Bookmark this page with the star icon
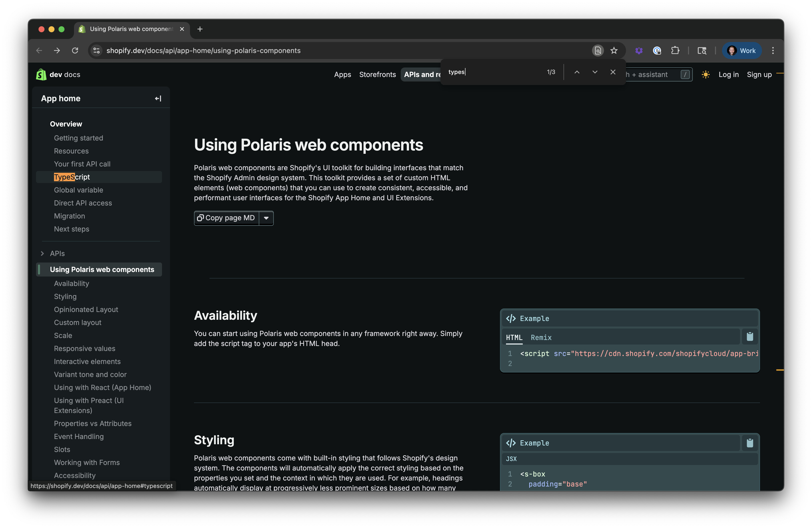 pyautogui.click(x=614, y=50)
